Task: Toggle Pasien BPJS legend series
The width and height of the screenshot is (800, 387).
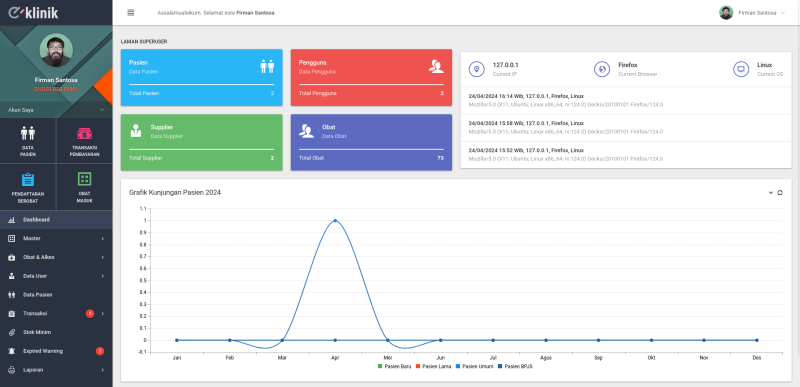Action: (515, 367)
